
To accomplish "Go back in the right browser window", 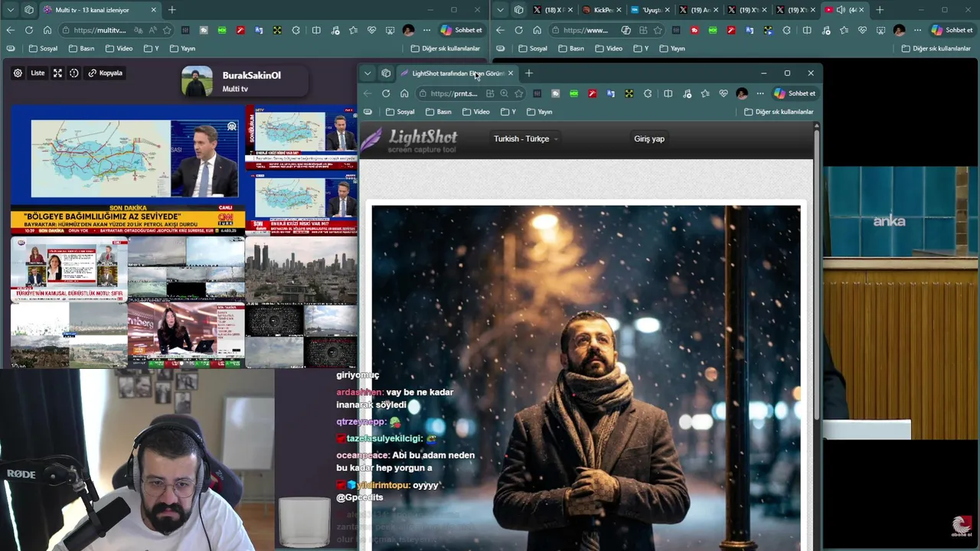I will tap(500, 30).
